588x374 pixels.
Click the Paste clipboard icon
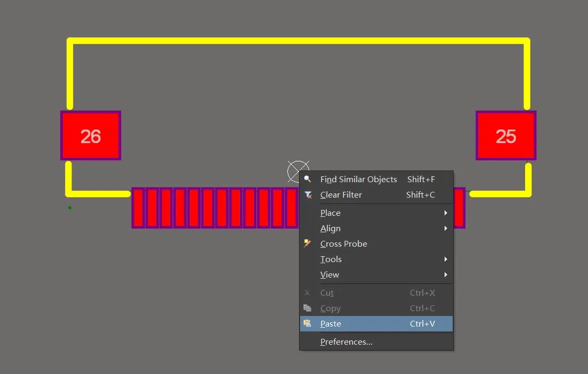click(308, 323)
